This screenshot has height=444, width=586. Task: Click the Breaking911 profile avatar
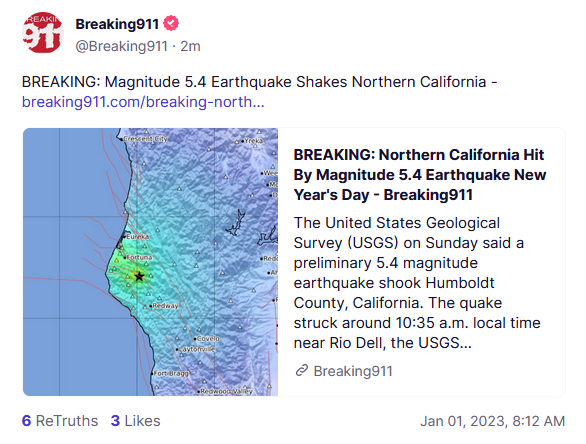tap(42, 33)
